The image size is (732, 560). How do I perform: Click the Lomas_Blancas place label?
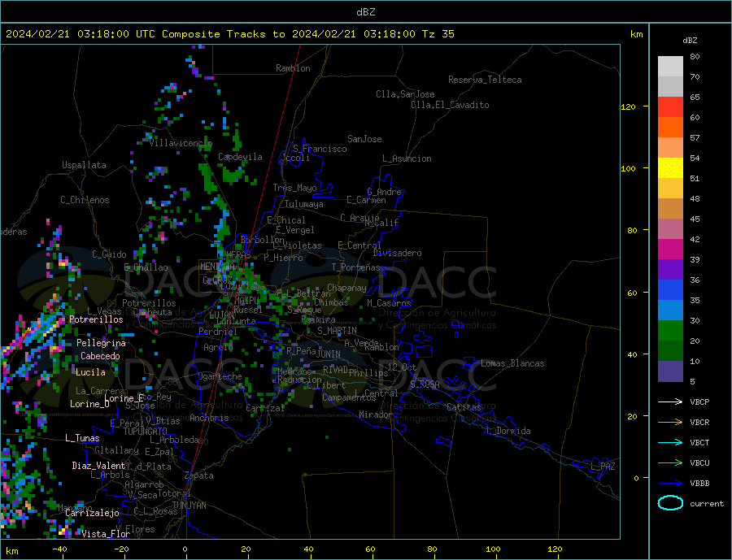(512, 363)
